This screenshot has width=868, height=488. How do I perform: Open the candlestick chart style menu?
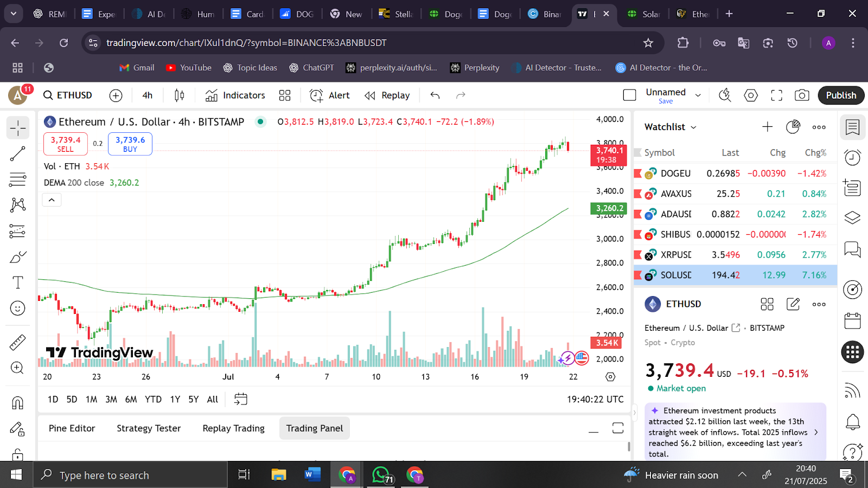click(x=180, y=95)
